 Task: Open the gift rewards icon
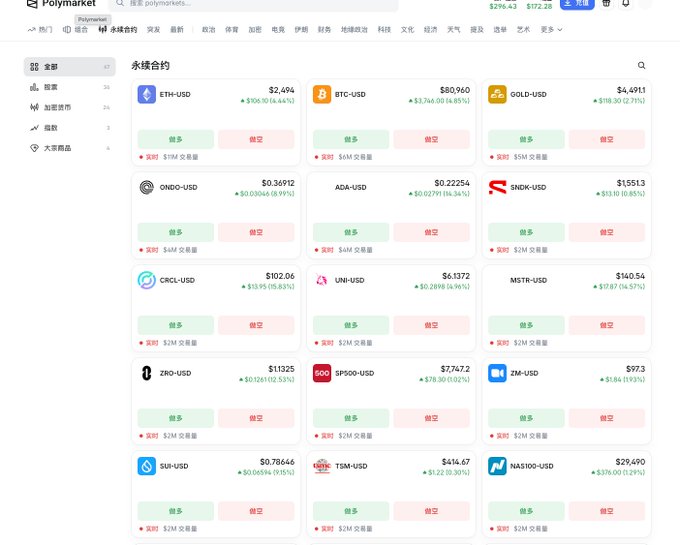click(606, 3)
